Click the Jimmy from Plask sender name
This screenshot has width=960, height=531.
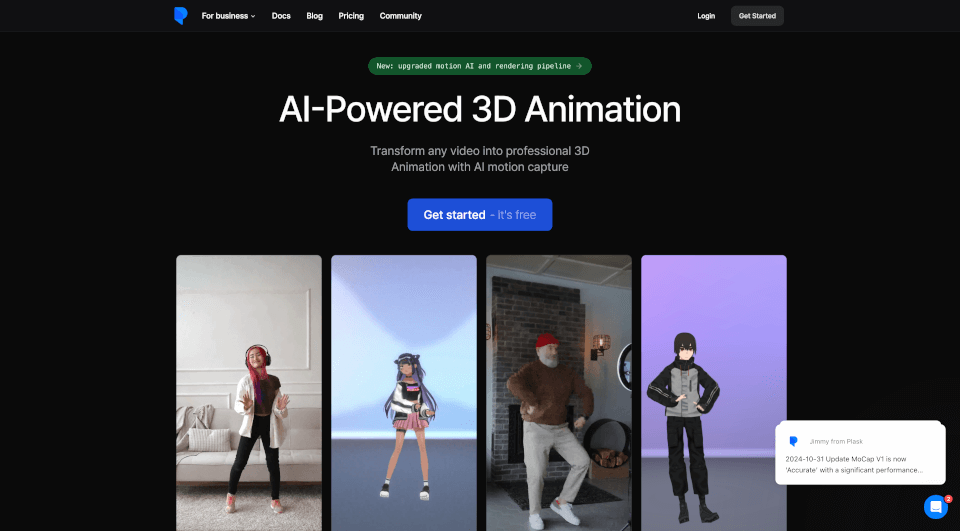pyautogui.click(x=834, y=441)
